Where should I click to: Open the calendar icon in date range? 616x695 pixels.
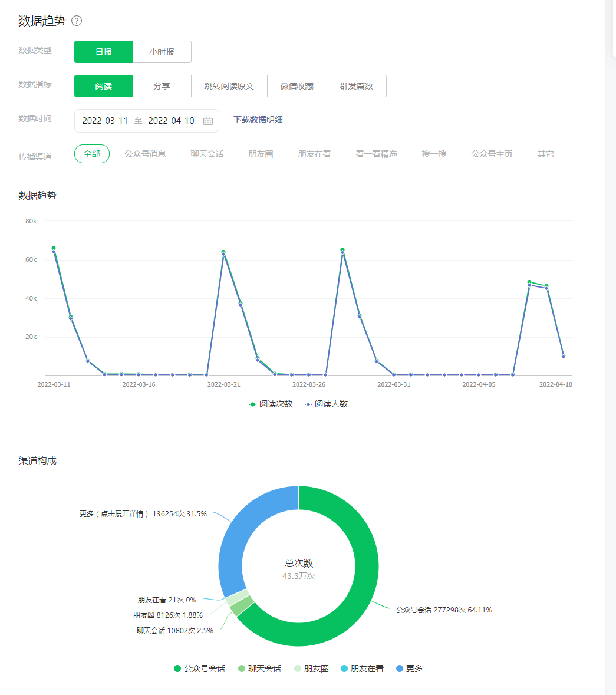[x=208, y=121]
